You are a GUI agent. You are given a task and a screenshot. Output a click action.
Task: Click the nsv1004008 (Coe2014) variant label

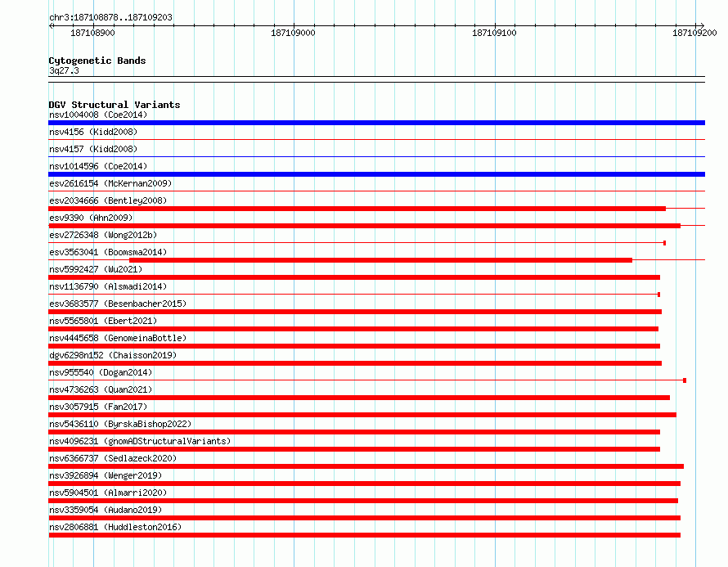[98, 115]
